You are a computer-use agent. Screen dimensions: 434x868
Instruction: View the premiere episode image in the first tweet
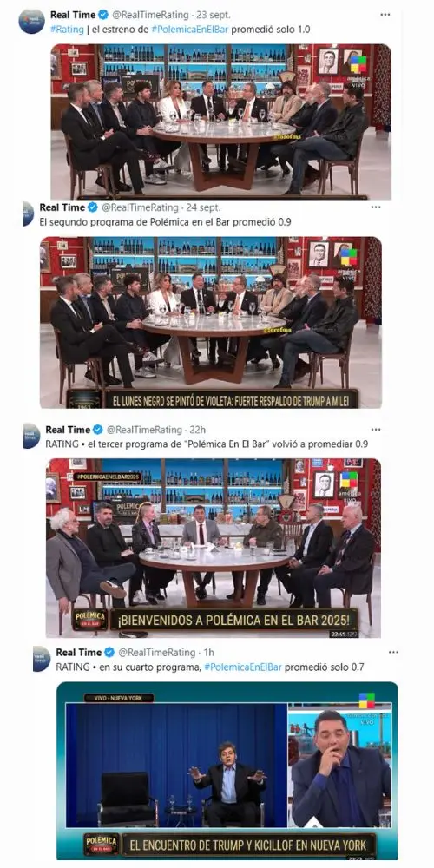220,121
